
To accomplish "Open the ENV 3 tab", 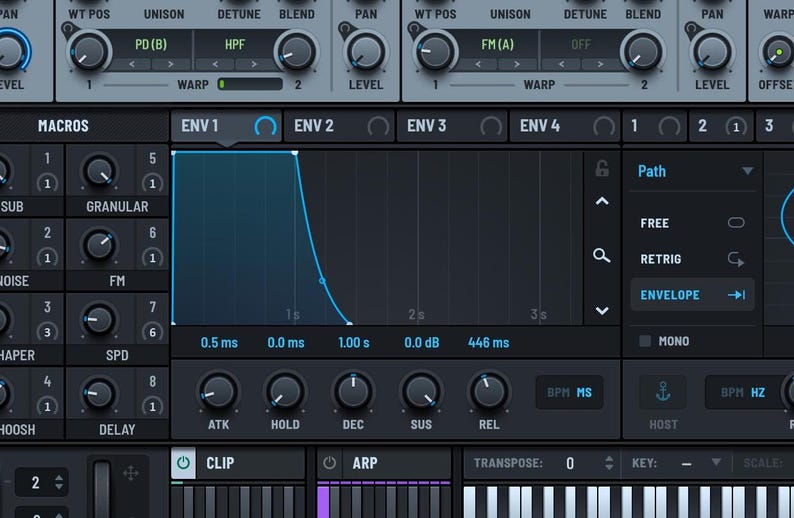I will pos(452,126).
